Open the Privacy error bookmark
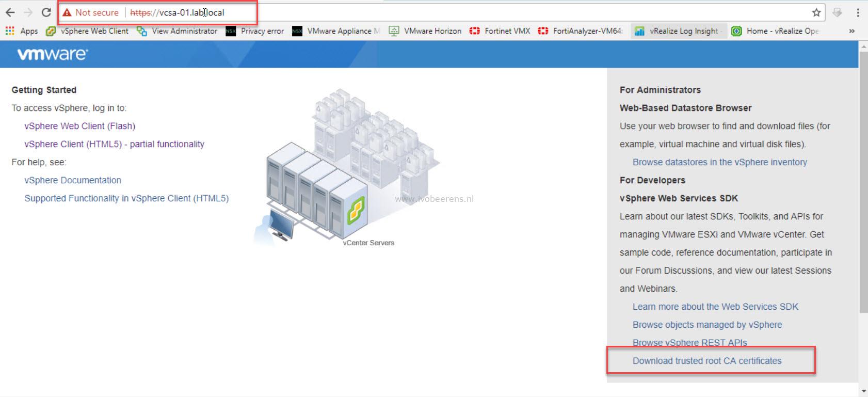The image size is (868, 397). click(255, 31)
